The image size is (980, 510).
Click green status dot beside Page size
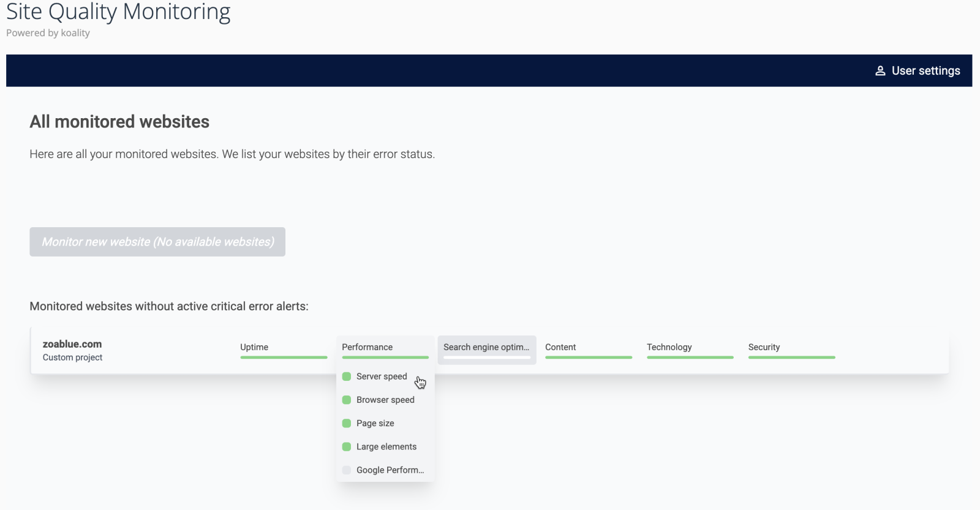(347, 423)
